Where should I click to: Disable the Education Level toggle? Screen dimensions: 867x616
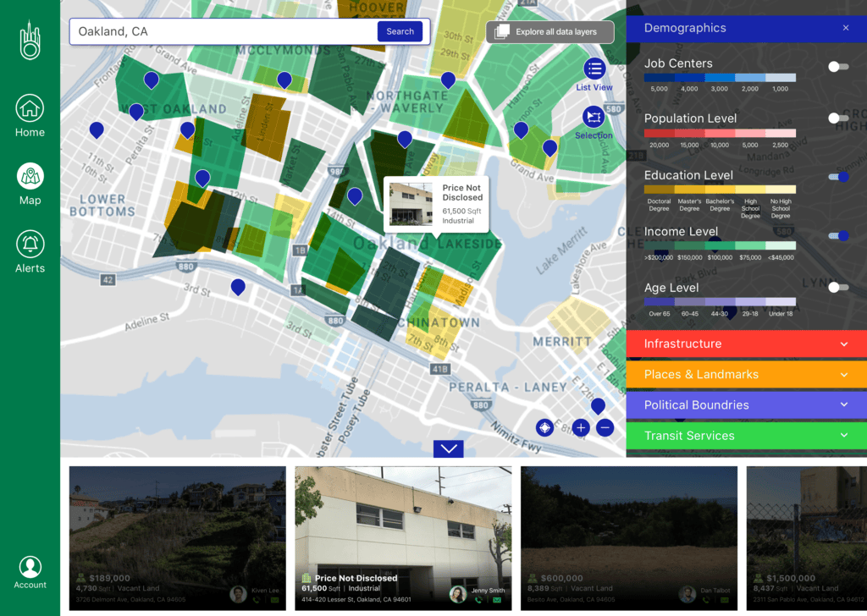pyautogui.click(x=838, y=177)
